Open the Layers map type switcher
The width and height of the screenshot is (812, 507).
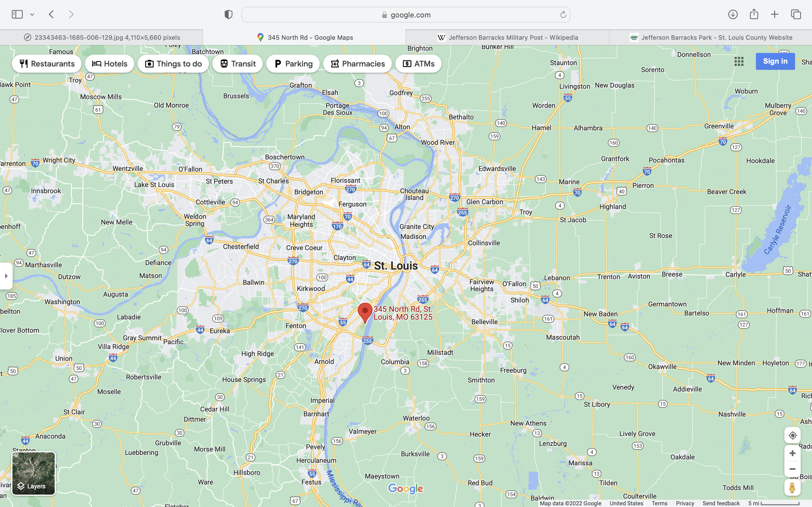click(x=34, y=473)
